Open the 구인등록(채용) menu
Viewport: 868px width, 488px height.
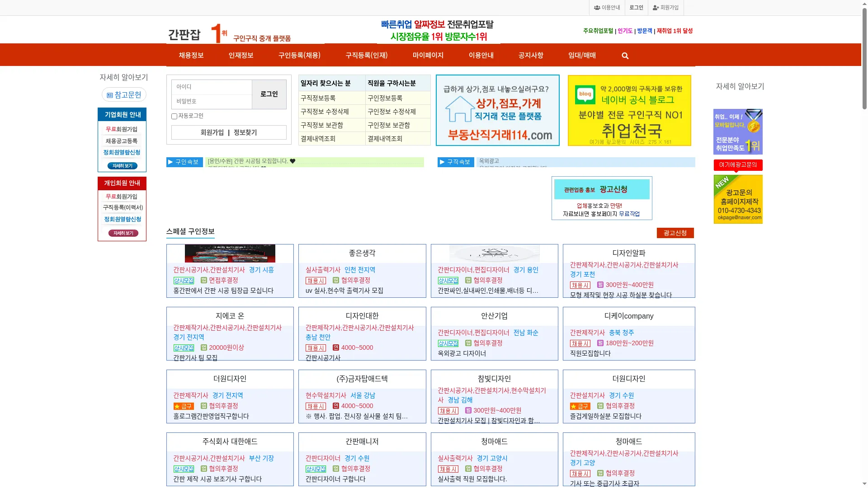(x=299, y=55)
